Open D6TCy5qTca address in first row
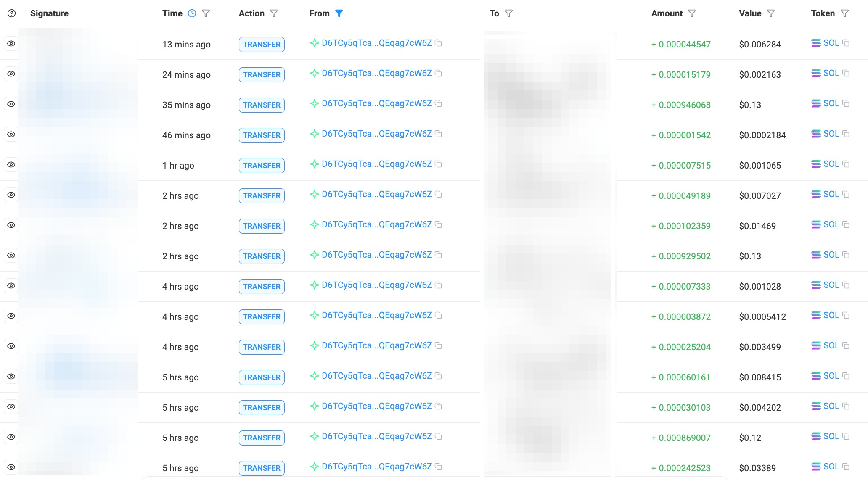The width and height of the screenshot is (868, 480). coord(376,43)
